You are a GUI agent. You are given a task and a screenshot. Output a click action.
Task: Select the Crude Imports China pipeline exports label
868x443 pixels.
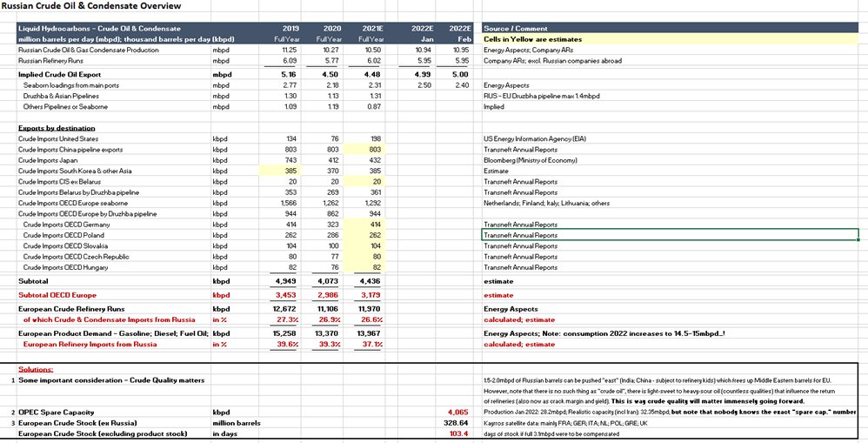click(x=70, y=150)
